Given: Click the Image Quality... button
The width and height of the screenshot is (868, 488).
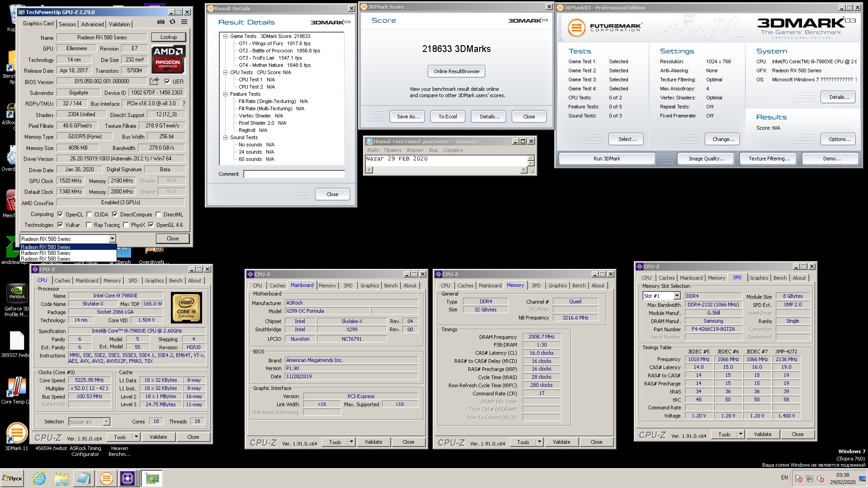Looking at the screenshot, I should pyautogui.click(x=706, y=159).
